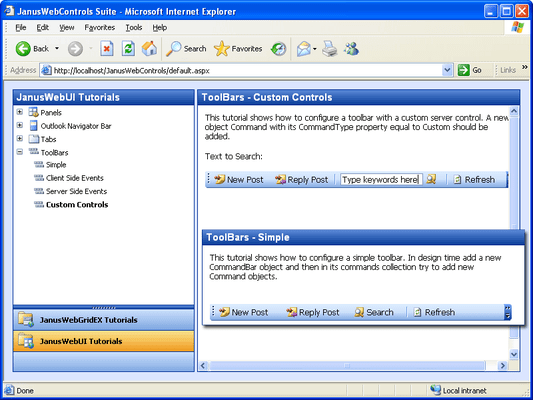
Task: Open the Edit menu
Action: [42, 28]
